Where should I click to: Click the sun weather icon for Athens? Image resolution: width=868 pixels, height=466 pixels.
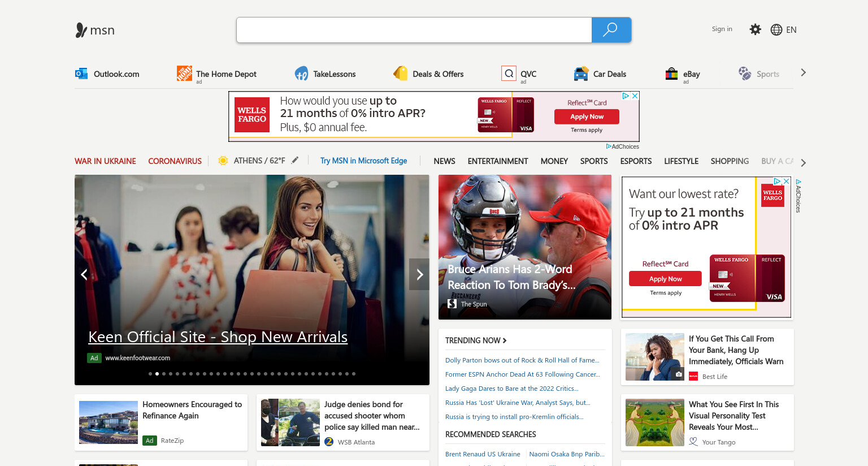223,161
